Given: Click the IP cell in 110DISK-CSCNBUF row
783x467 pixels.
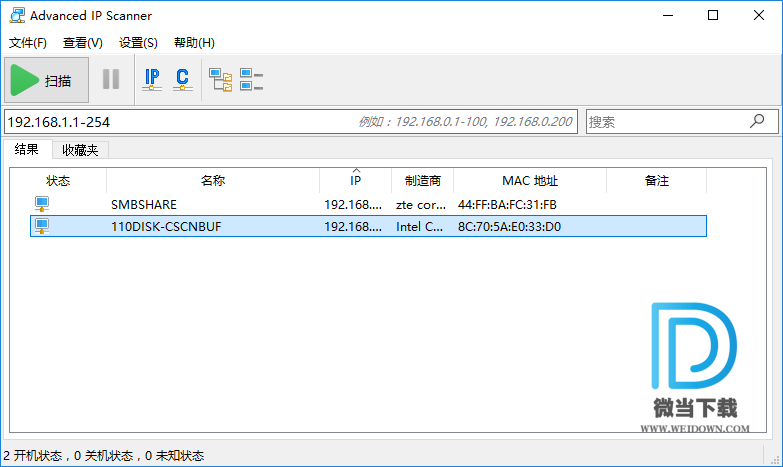Looking at the screenshot, I should 353,227.
